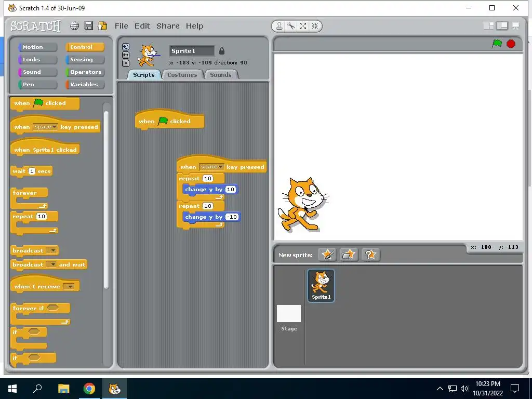Select the duplicate stamp tool
Image resolution: width=532 pixels, height=399 pixels.
(x=279, y=26)
